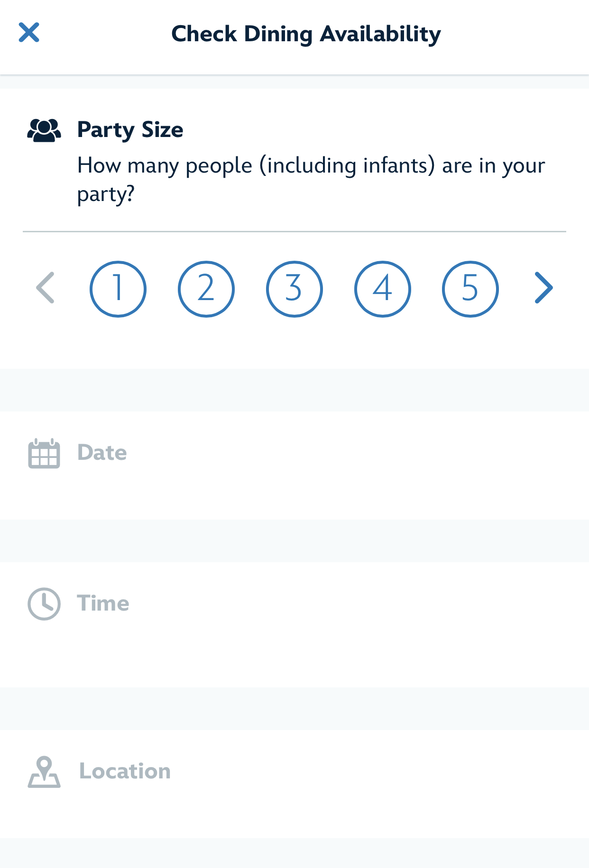Screen dimensions: 589x868
Task: Select party size of 1
Action: [118, 289]
